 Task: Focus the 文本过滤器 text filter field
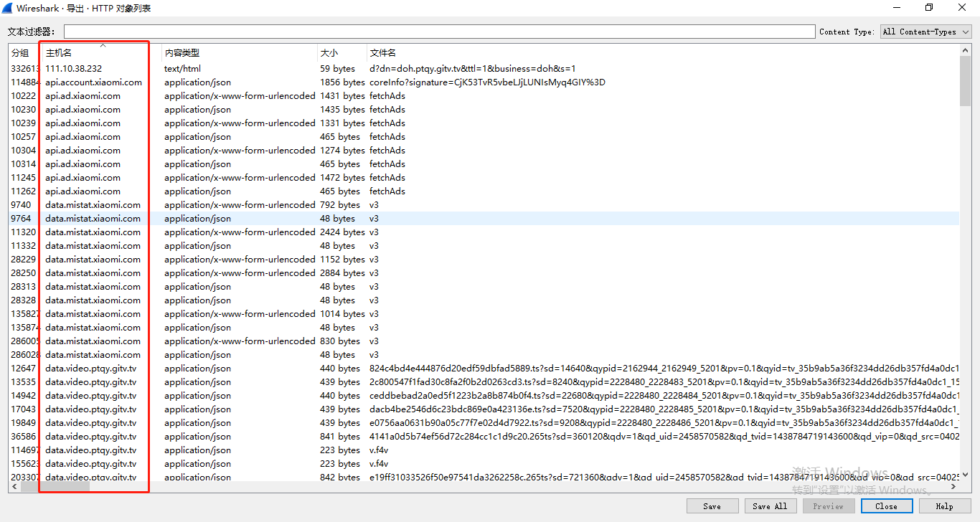tap(439, 32)
